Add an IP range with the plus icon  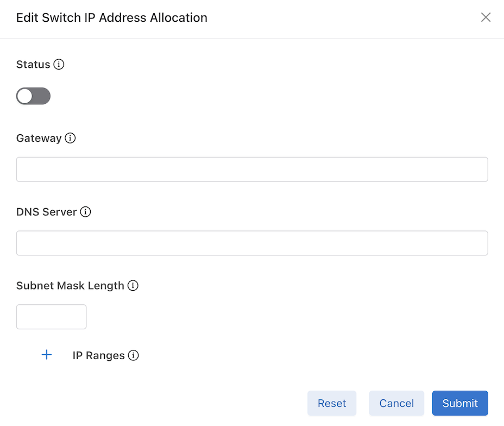tap(47, 355)
